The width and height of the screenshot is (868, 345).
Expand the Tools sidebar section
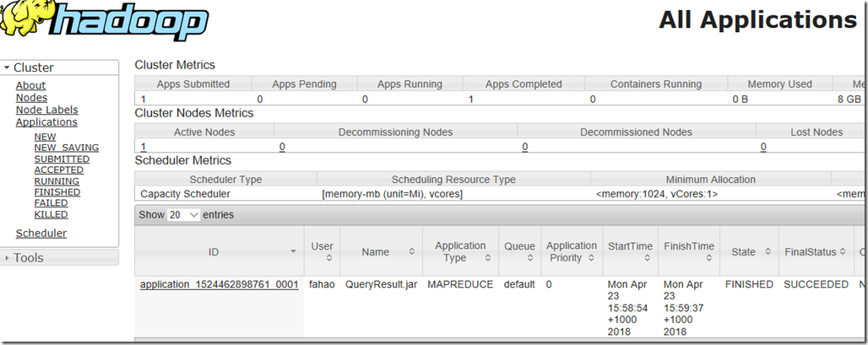click(59, 257)
